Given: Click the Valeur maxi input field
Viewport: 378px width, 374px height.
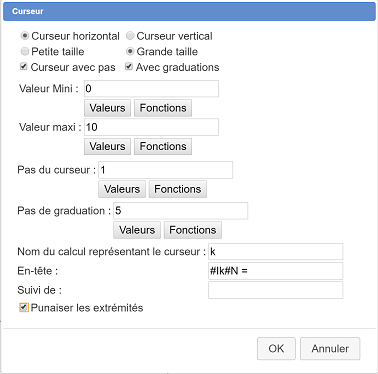Looking at the screenshot, I should tap(151, 127).
